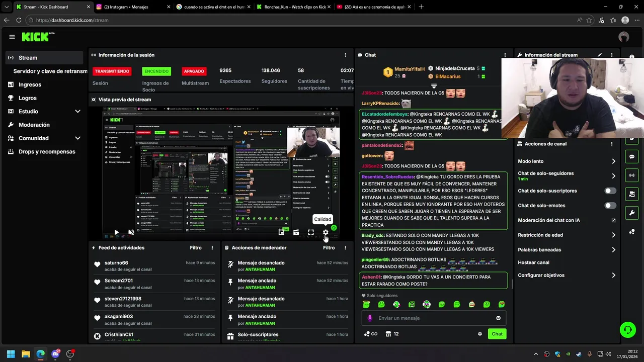Image resolution: width=644 pixels, height=362 pixels.
Task: Open Acciones de moderador three-dot menu
Action: coord(345,248)
